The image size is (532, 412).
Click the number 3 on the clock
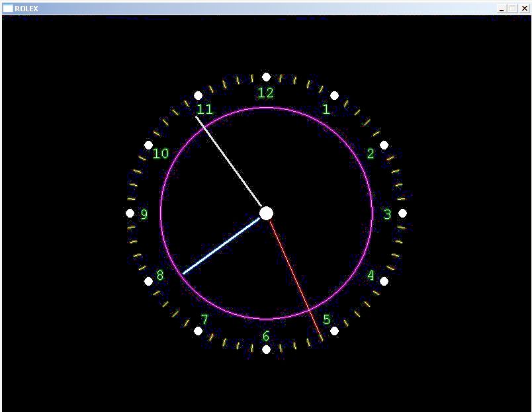387,214
